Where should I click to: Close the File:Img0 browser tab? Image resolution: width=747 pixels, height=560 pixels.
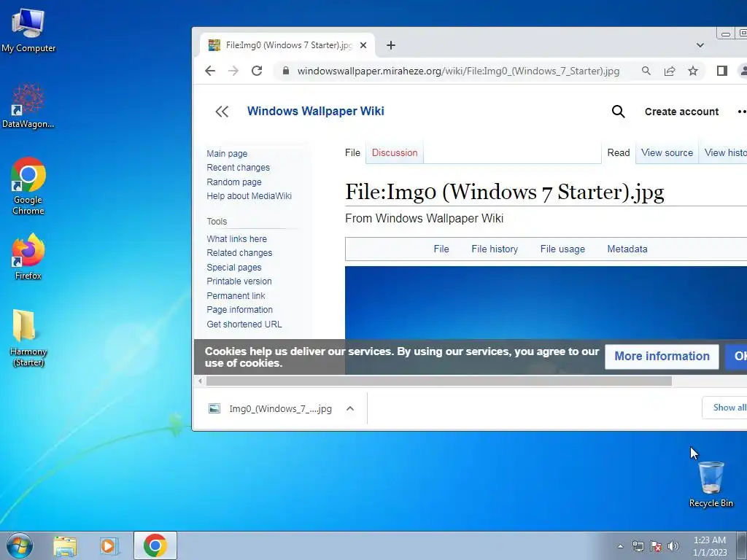click(x=363, y=45)
